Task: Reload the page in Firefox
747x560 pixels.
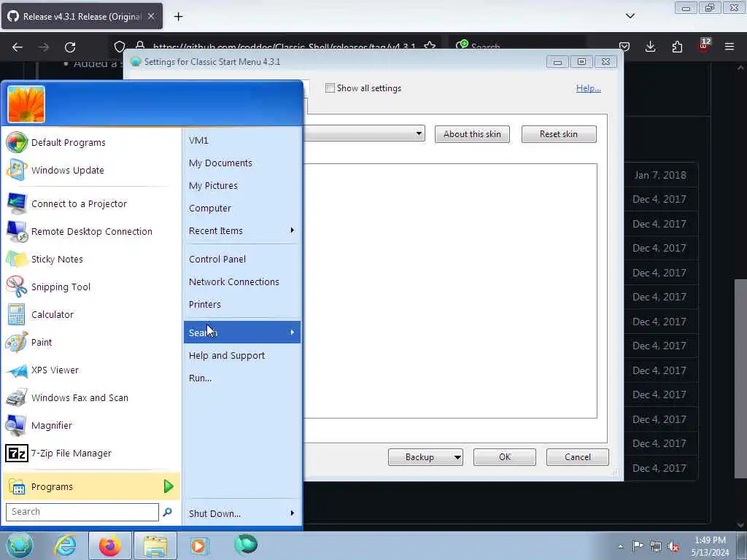Action: (70, 47)
